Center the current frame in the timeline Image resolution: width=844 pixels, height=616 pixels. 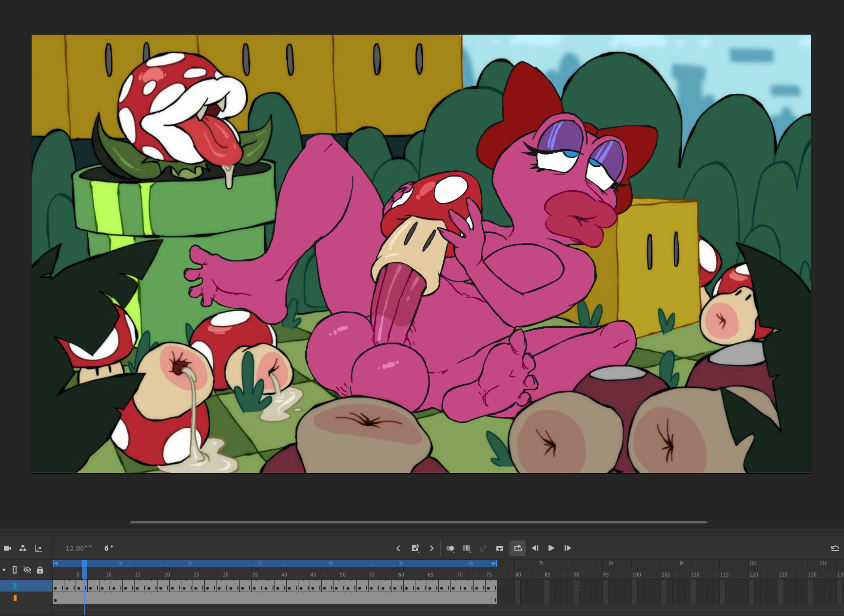pyautogui.click(x=500, y=548)
